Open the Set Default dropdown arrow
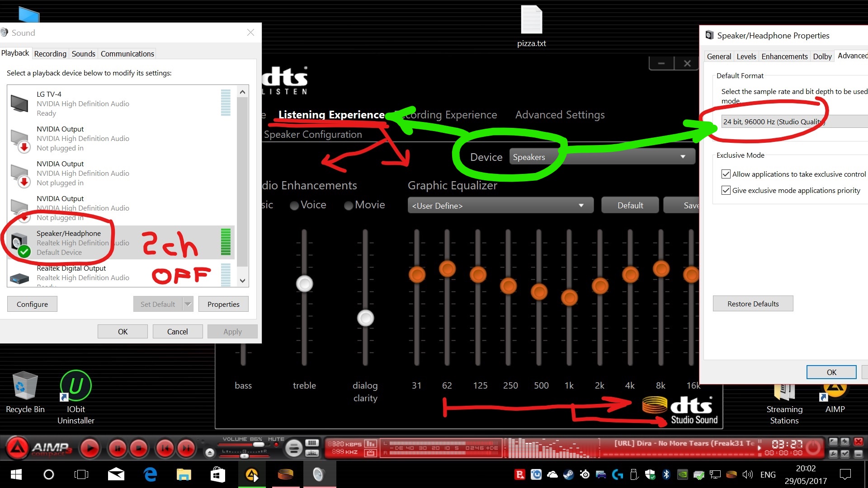868x488 pixels. (188, 304)
